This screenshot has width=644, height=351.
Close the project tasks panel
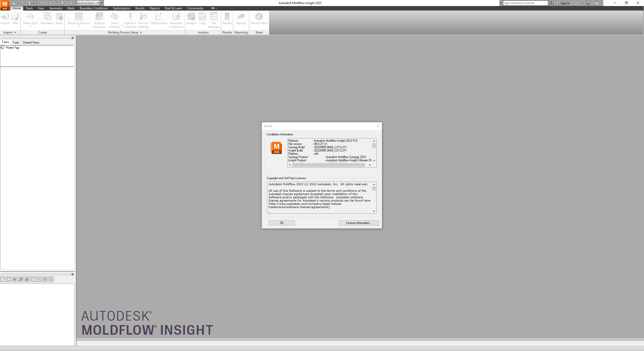coord(72,38)
